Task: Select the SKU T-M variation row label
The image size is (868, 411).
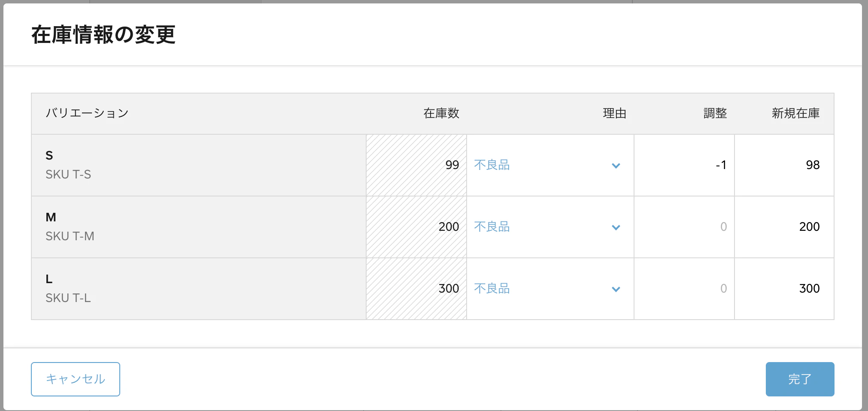Action: (x=70, y=236)
